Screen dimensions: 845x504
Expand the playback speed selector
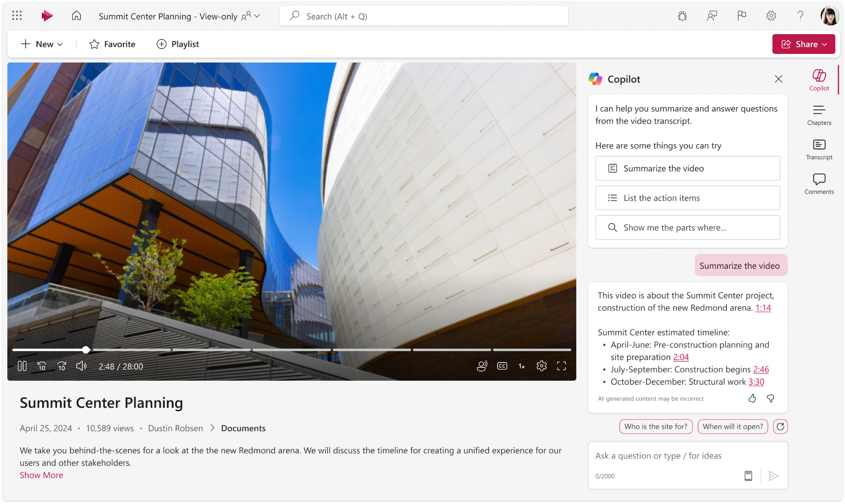tap(522, 366)
